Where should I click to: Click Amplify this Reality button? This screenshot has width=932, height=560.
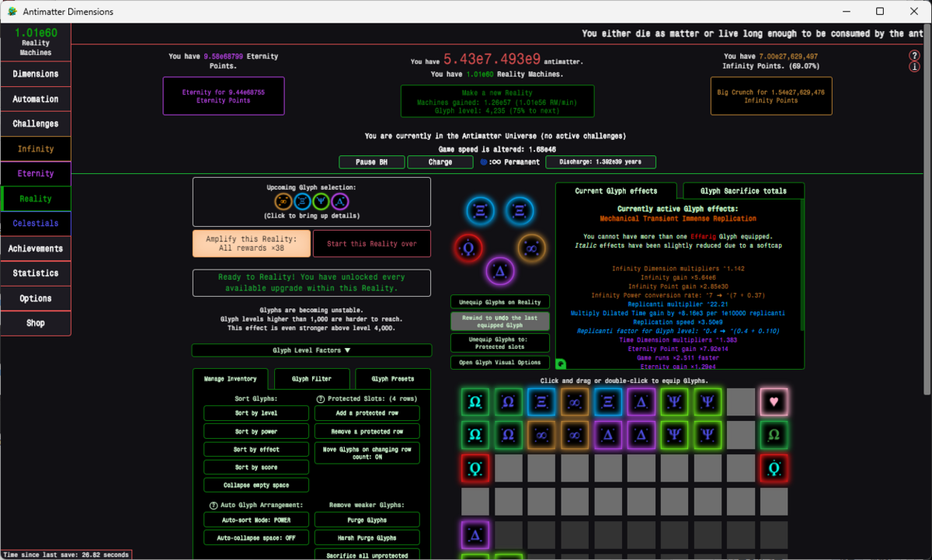(x=252, y=243)
